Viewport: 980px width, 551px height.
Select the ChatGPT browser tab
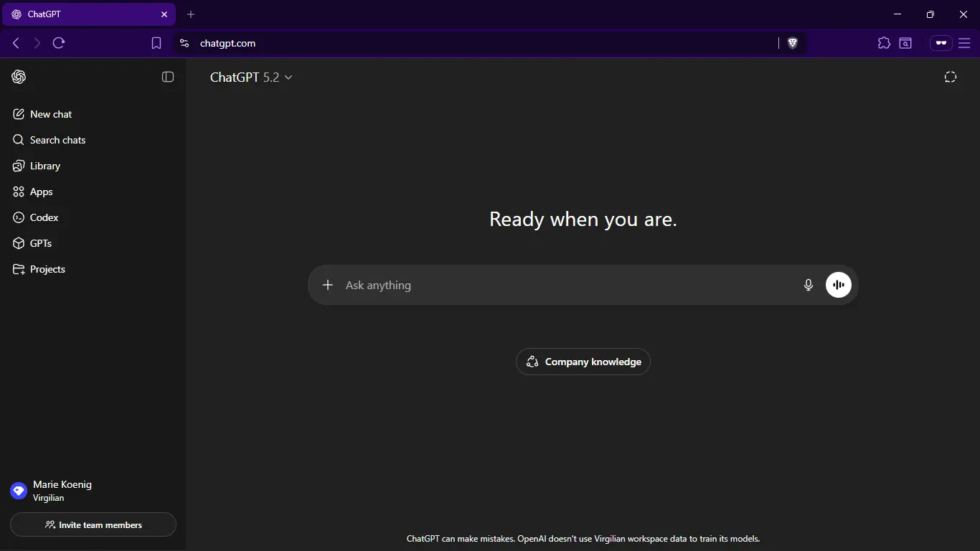89,14
